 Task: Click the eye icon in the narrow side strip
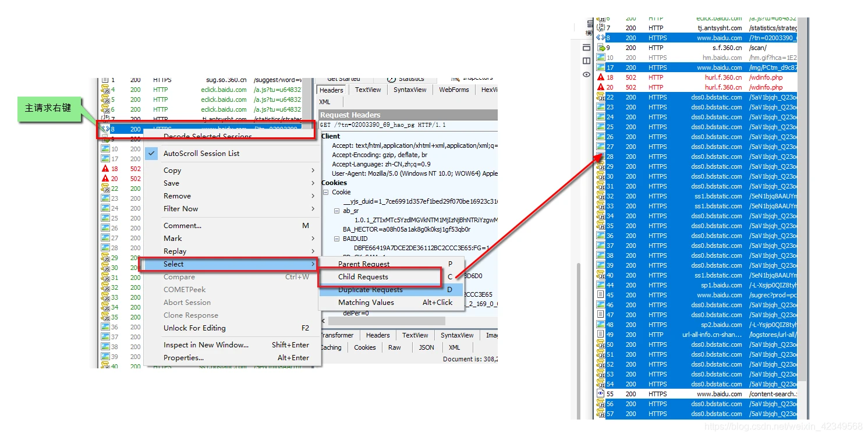(x=586, y=74)
